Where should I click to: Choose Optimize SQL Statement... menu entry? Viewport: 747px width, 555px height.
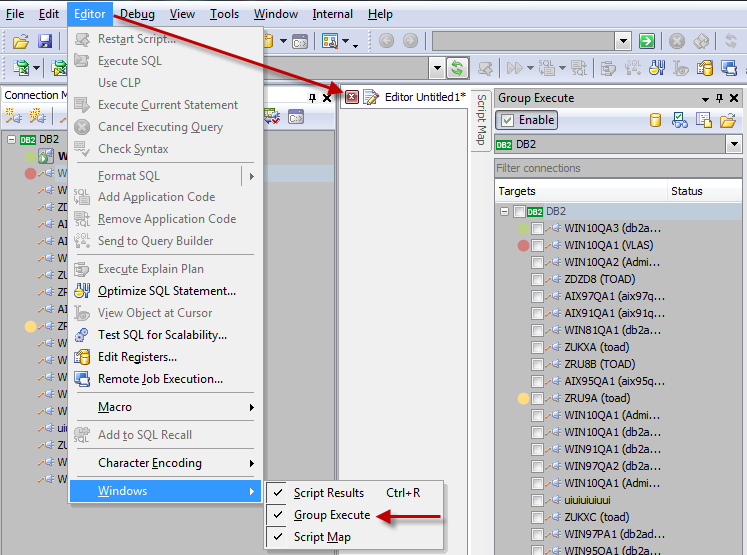(166, 291)
